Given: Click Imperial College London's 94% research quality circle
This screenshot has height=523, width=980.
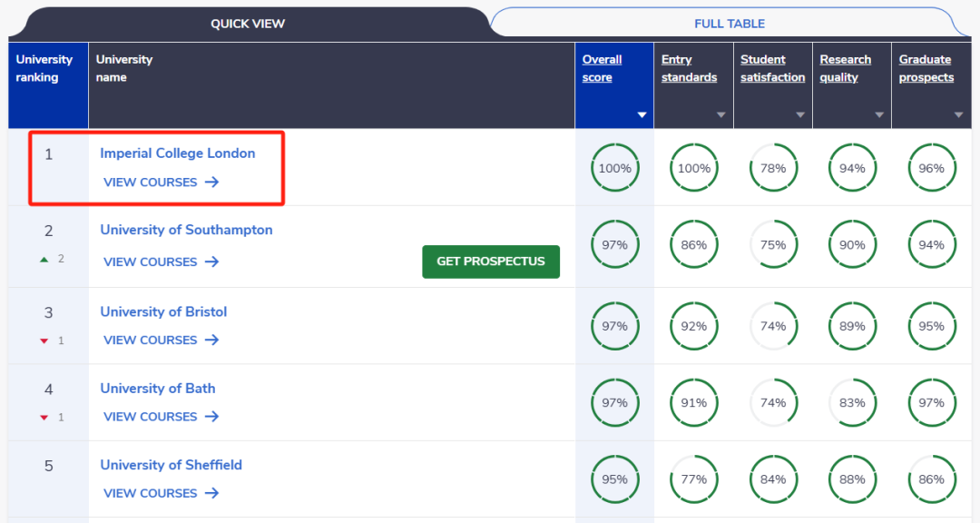Looking at the screenshot, I should tap(852, 168).
